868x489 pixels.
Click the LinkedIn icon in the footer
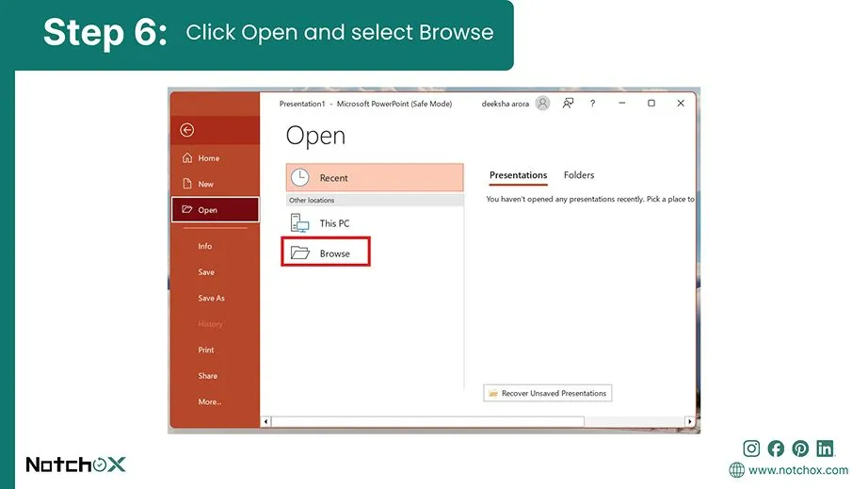point(825,448)
